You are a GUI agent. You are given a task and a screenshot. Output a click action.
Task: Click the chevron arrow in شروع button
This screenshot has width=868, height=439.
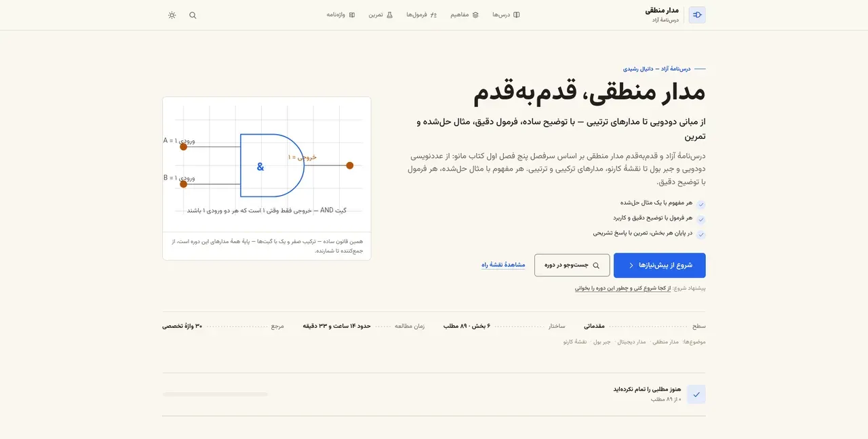pos(631,266)
